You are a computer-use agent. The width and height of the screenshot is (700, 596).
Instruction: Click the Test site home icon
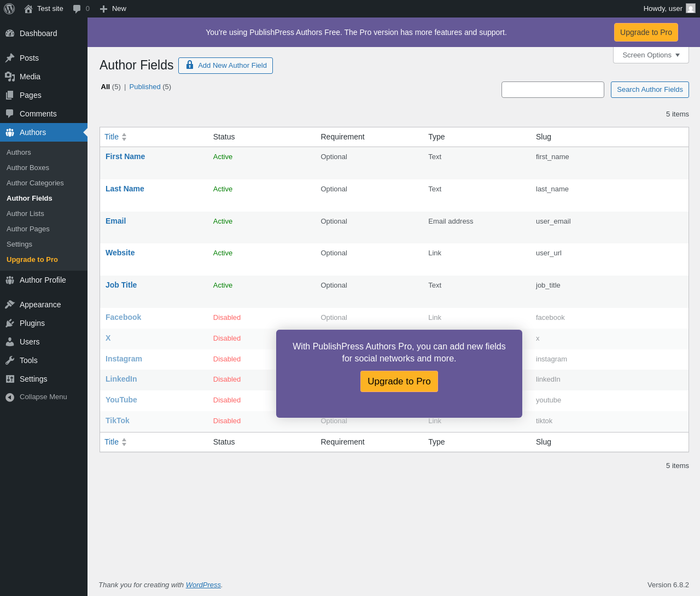coord(28,9)
